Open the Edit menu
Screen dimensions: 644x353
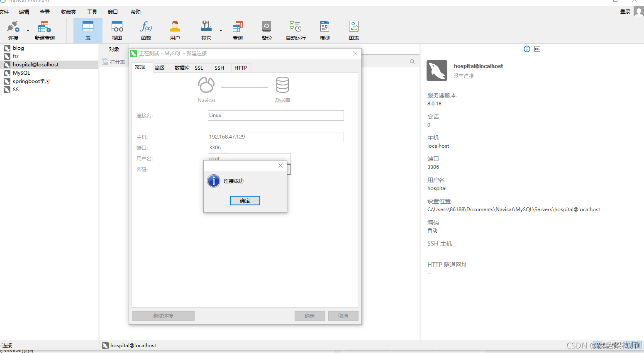click(x=24, y=12)
